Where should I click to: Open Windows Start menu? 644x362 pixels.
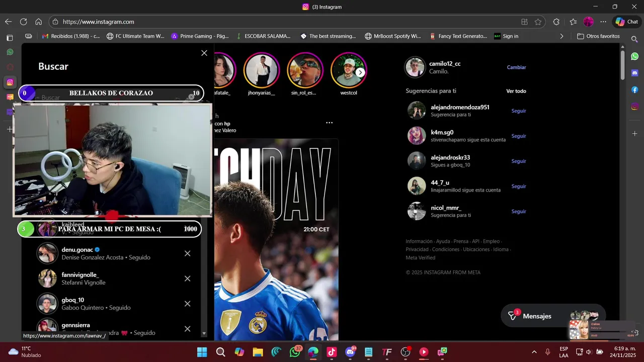[x=202, y=352]
